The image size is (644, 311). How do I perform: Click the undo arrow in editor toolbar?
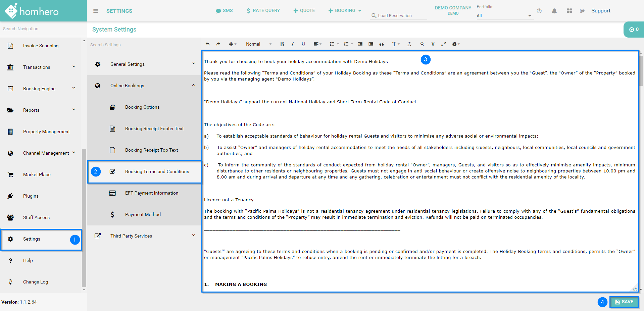click(208, 44)
